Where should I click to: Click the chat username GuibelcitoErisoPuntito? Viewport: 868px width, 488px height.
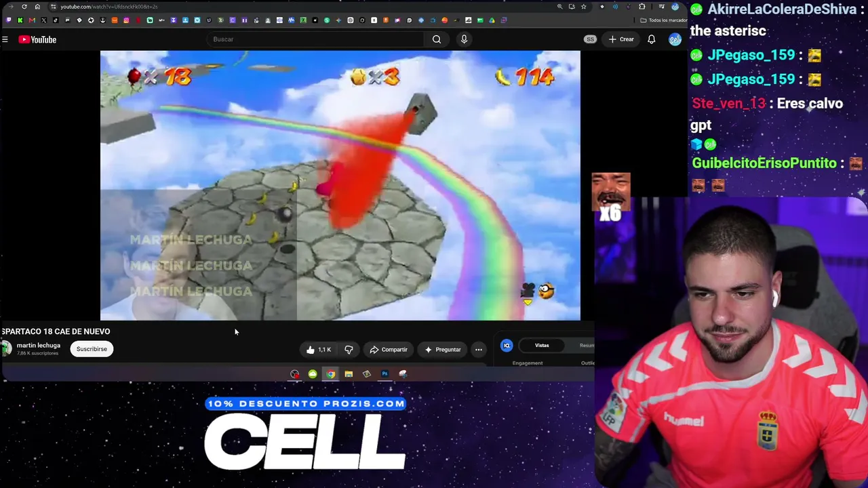[x=764, y=163]
